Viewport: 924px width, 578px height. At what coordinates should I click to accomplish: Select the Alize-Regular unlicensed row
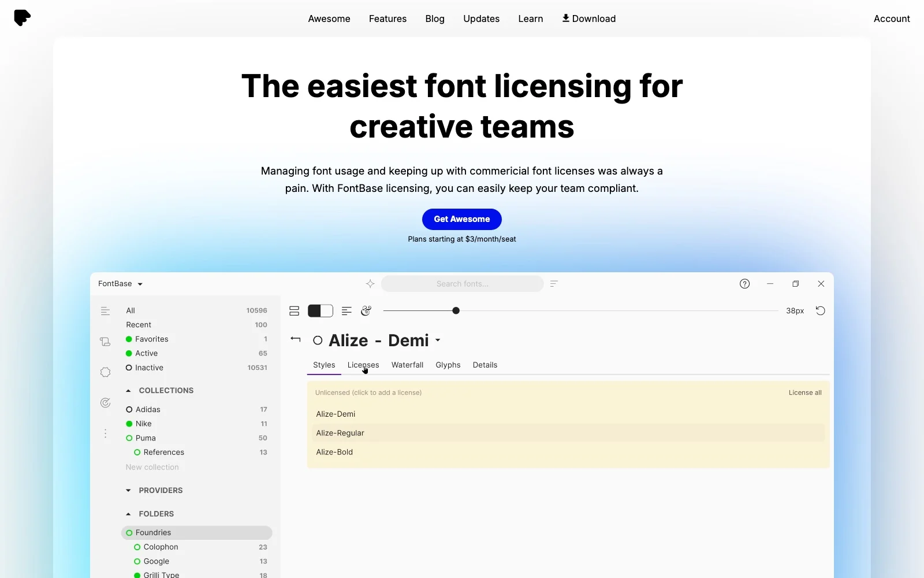click(568, 433)
